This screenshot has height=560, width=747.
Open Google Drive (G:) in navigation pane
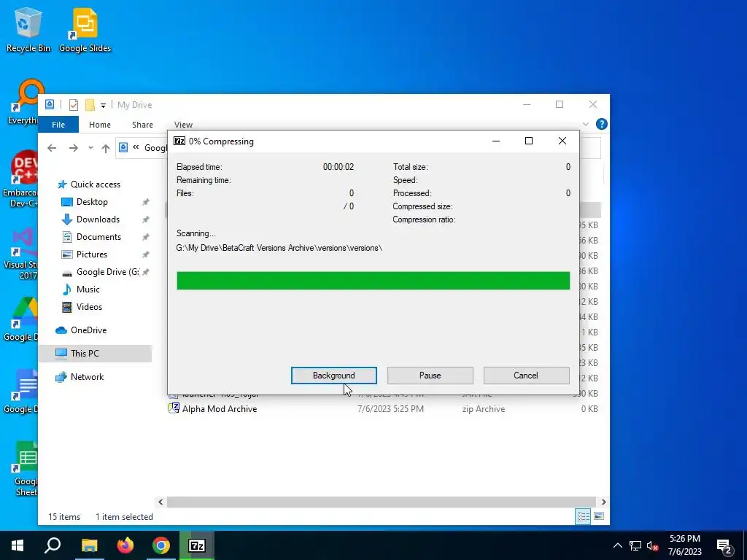[108, 272]
